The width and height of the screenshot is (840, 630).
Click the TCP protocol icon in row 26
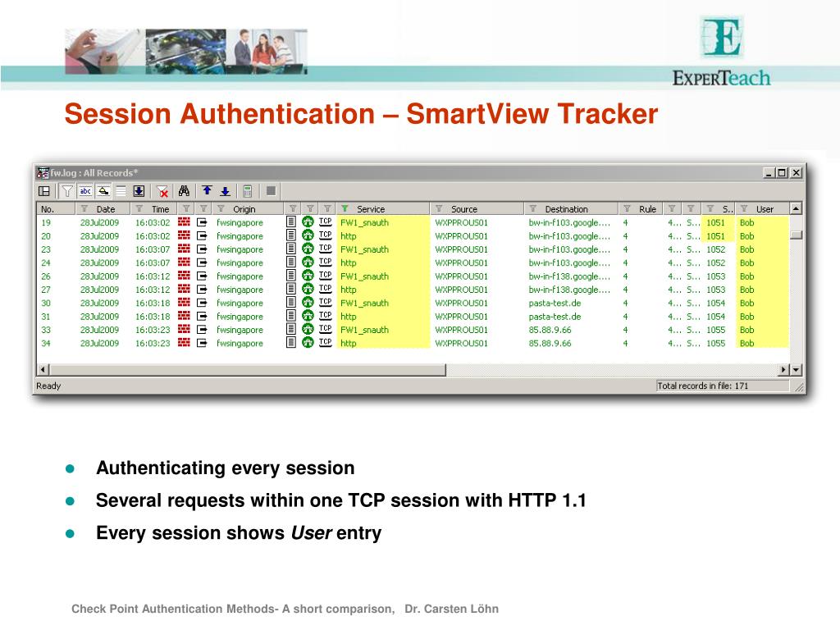[x=325, y=276]
